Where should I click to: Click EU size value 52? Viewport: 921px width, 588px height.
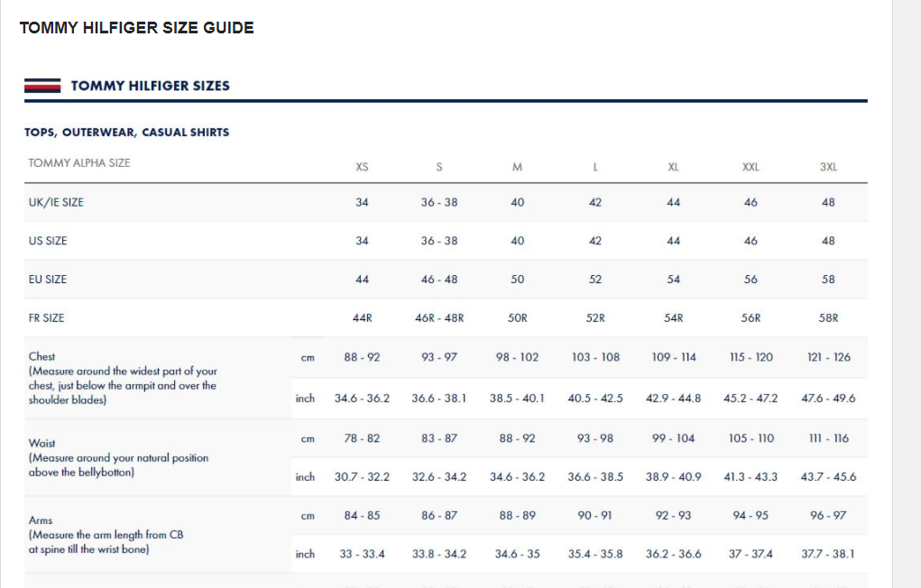coord(595,280)
